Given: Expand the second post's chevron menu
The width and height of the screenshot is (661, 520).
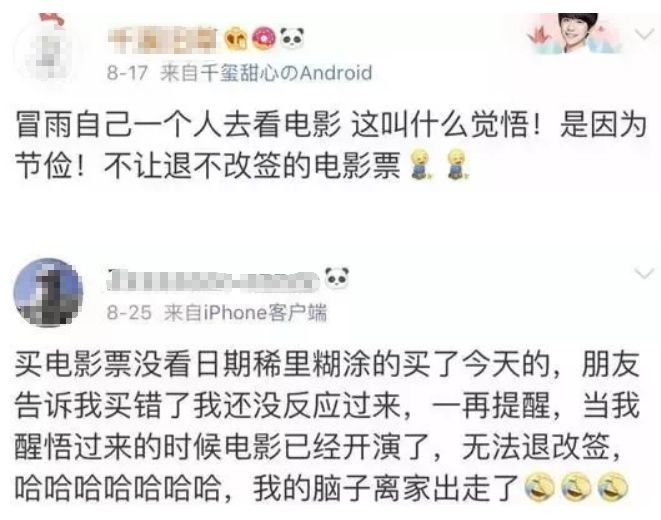Looking at the screenshot, I should pos(644,274).
